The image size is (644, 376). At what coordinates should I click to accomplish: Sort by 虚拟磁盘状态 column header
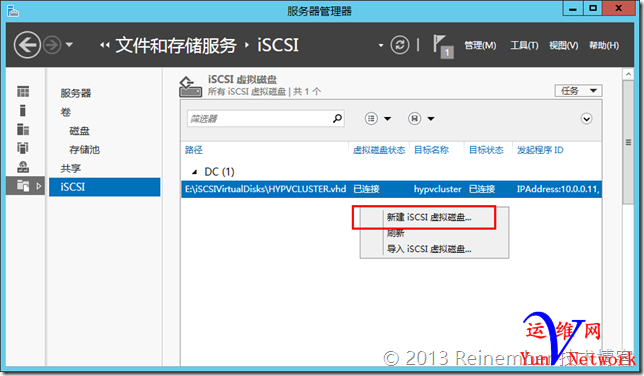click(x=379, y=150)
